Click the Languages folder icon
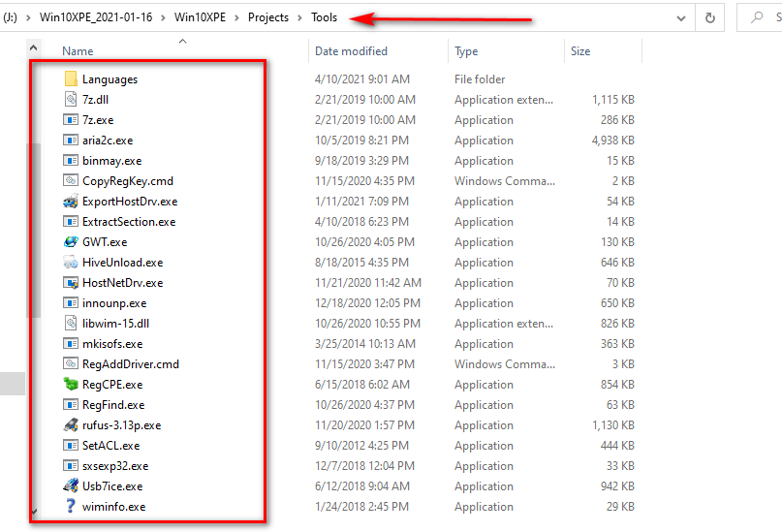 tap(71, 78)
